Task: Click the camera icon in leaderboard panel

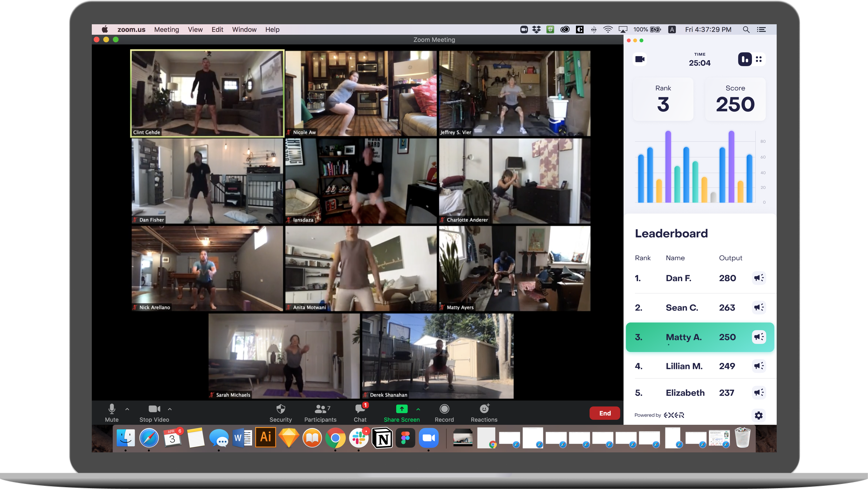Action: coord(639,59)
